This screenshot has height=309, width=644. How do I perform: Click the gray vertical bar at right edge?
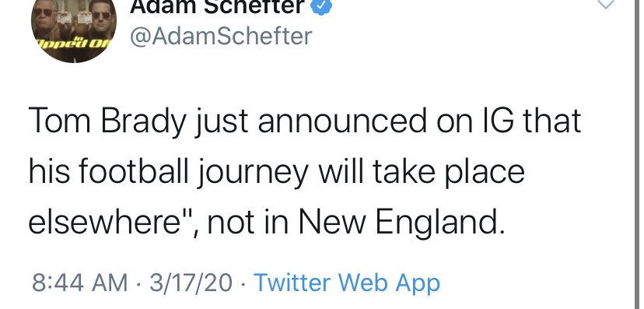coord(638,154)
